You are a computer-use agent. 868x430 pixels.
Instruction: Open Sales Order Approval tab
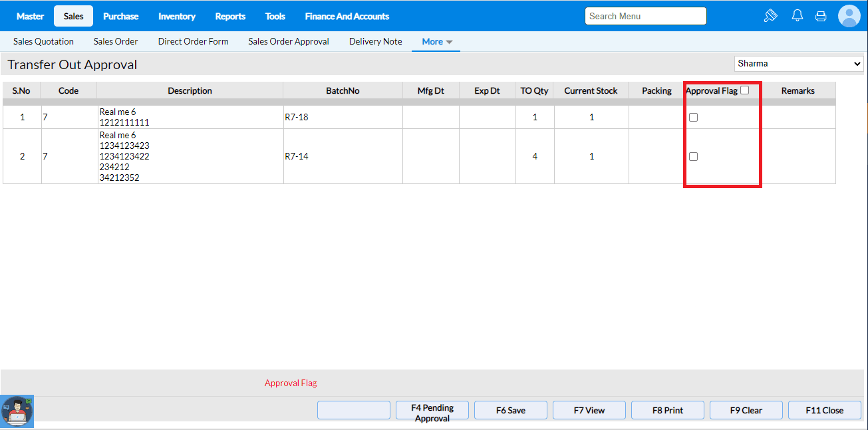(289, 41)
